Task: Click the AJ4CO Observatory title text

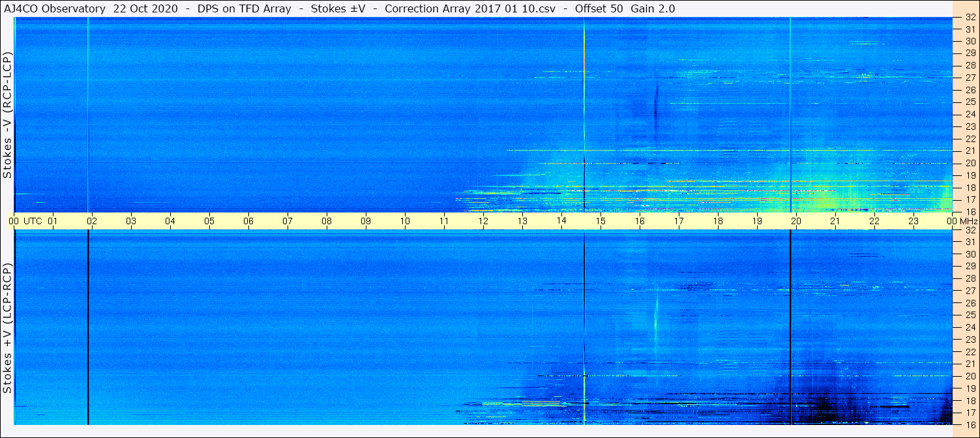Action: 55,8
